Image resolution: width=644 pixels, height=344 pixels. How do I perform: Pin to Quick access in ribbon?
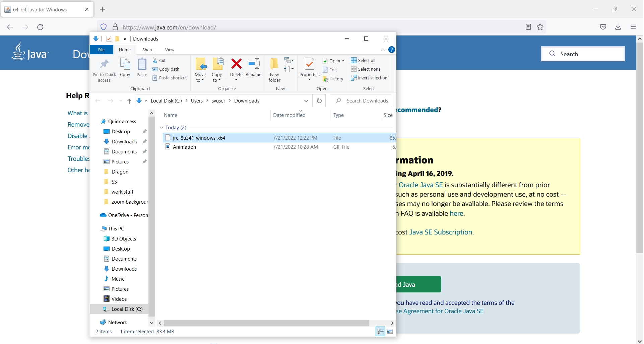pyautogui.click(x=104, y=70)
